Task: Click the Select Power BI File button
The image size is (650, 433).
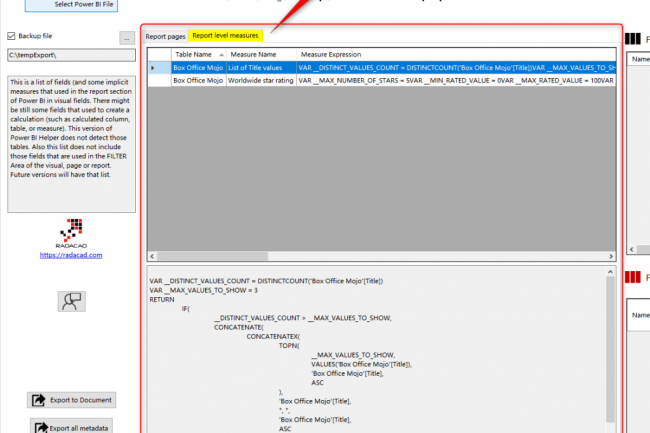Action: (x=71, y=5)
